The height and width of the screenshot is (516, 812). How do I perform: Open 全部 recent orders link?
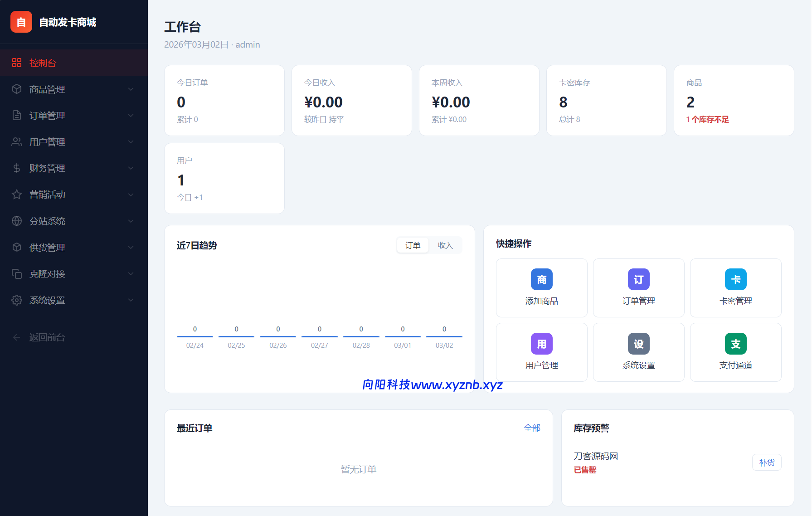(x=532, y=428)
